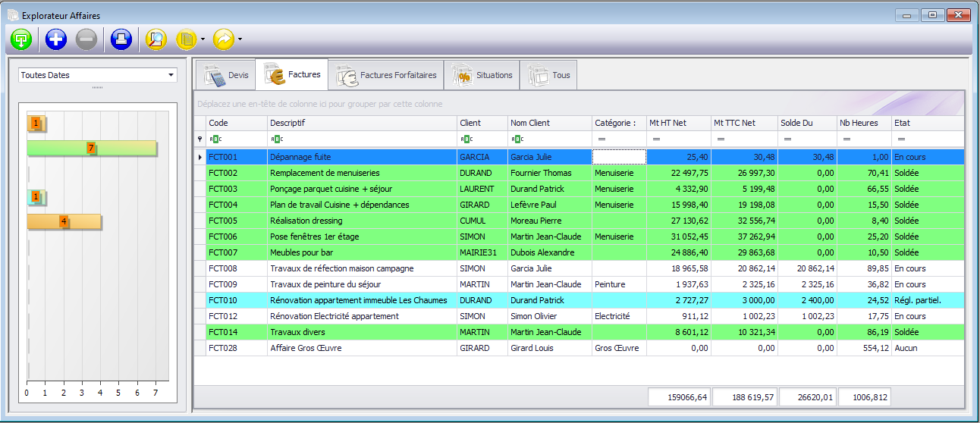Click the orange chart bar labeled 4
The image size is (980, 423).
point(64,221)
